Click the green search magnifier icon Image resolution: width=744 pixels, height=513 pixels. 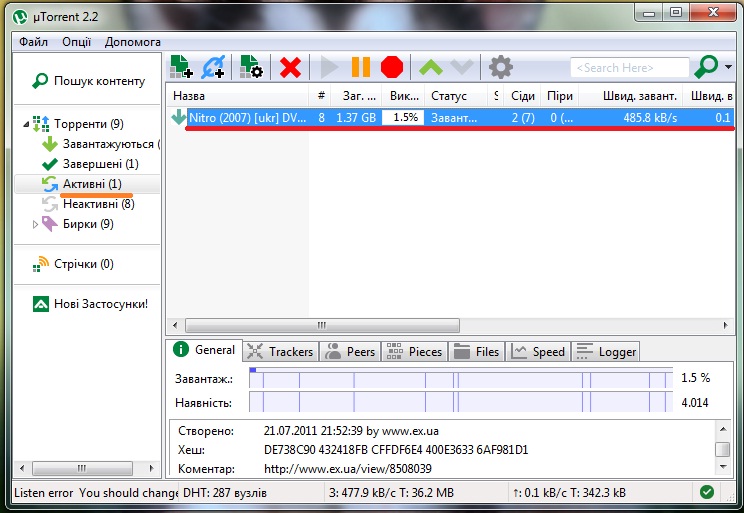coord(706,67)
